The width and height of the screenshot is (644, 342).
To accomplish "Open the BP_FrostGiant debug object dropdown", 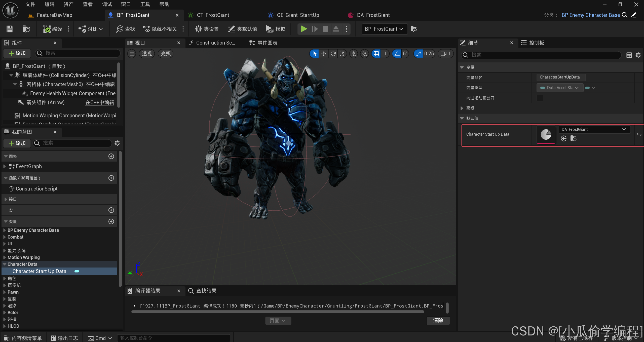I will [x=384, y=29].
